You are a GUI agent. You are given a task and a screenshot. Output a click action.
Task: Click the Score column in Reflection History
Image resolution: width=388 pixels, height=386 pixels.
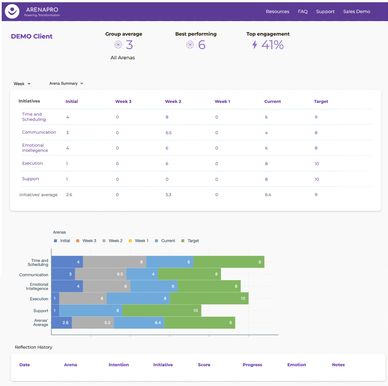[x=204, y=365]
